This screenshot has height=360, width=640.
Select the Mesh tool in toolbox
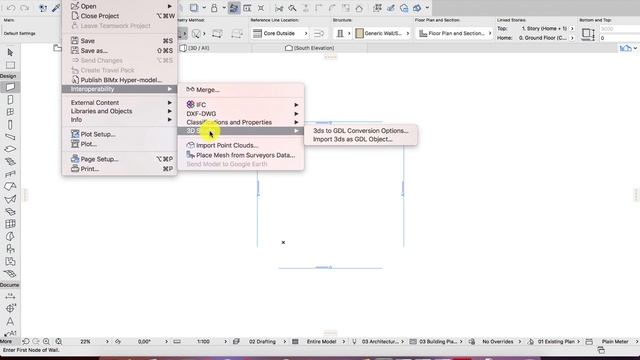pyautogui.click(x=10, y=273)
